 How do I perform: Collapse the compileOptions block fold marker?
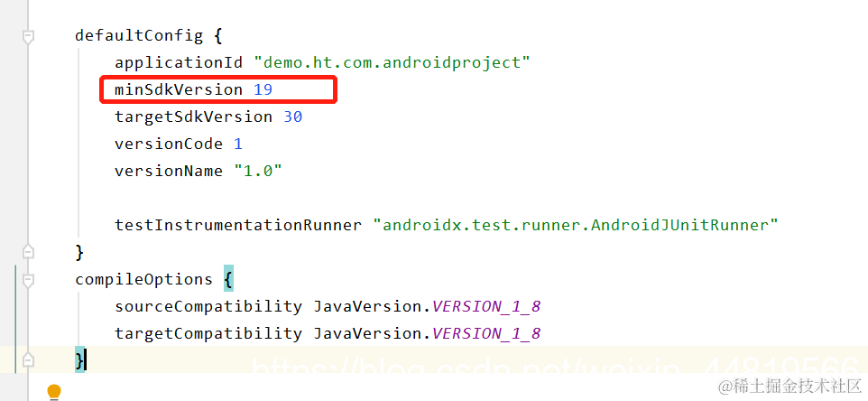(x=28, y=280)
